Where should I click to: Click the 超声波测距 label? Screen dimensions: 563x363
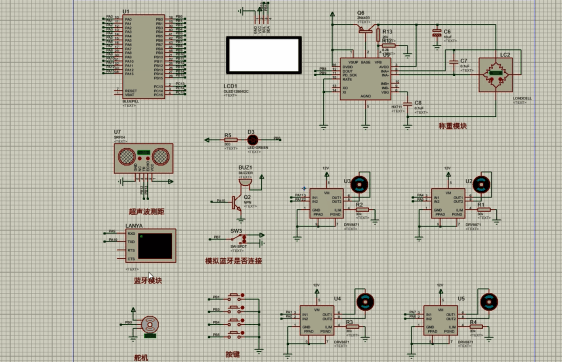[x=146, y=212]
